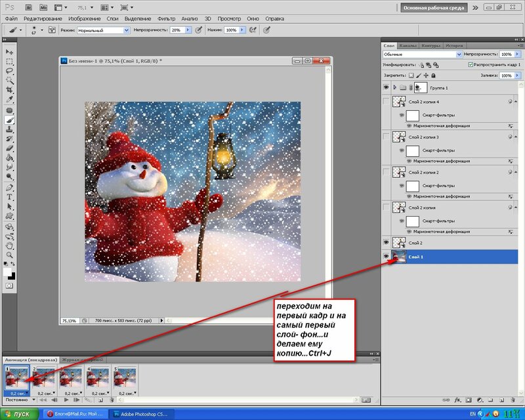
Task: Switch to the Каналы tab
Action: point(408,45)
